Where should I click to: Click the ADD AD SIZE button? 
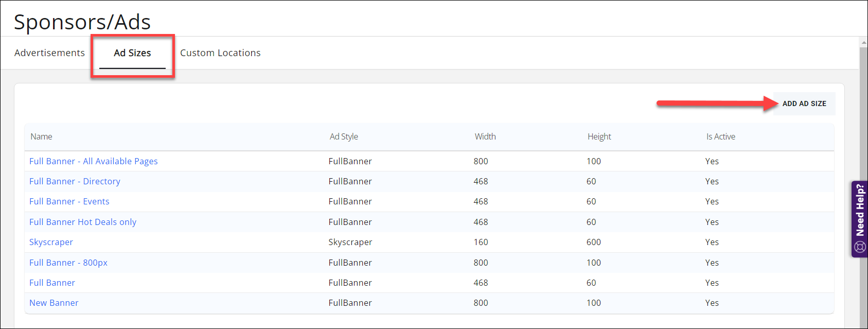tap(804, 103)
